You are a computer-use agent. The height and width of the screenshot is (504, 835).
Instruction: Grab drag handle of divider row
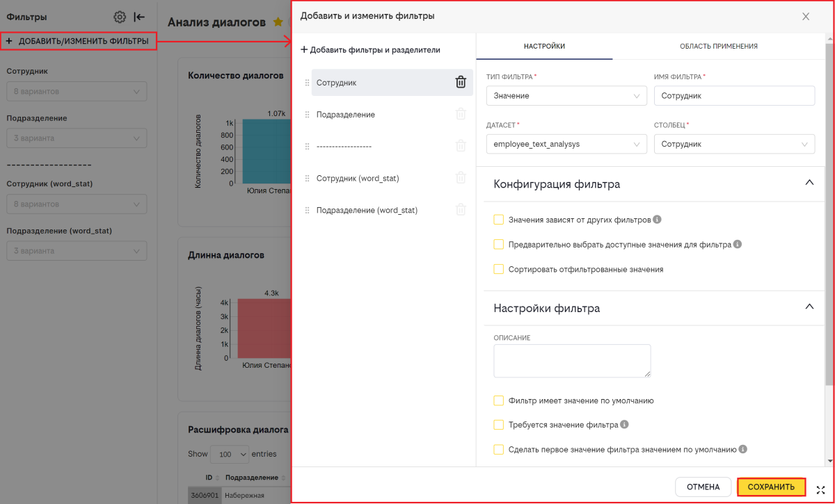coord(307,147)
